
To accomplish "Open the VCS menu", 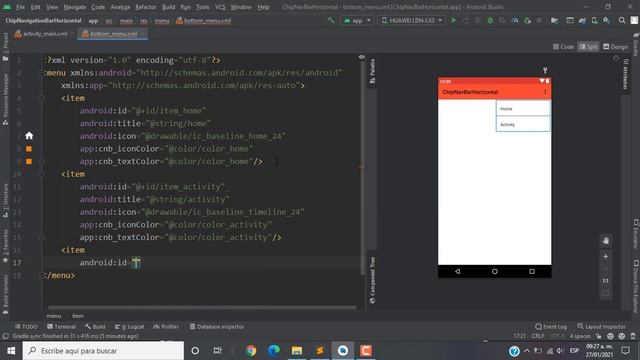I will click(x=220, y=7).
